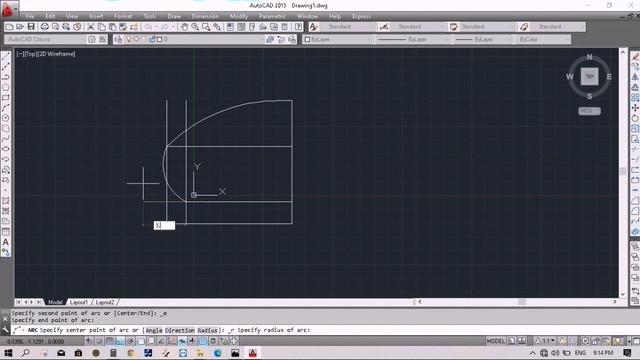Select the Hatch tool
This screenshot has width=640, height=360.
[6, 200]
